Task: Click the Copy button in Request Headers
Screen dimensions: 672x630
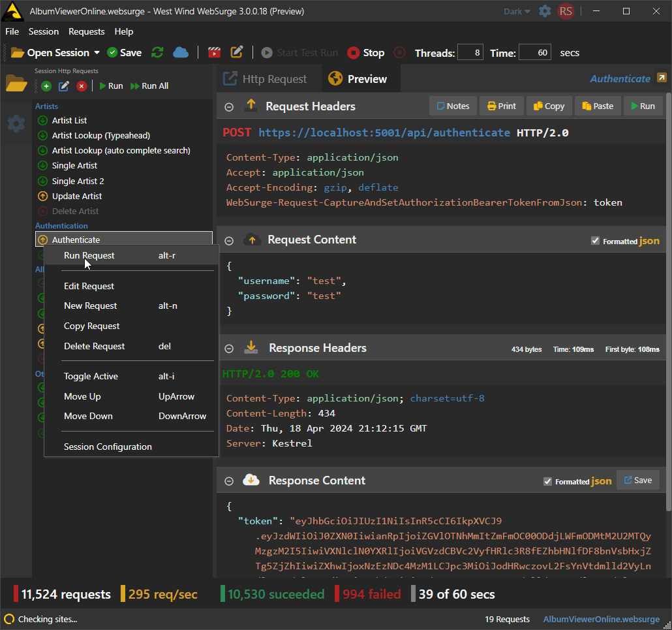Action: point(549,106)
